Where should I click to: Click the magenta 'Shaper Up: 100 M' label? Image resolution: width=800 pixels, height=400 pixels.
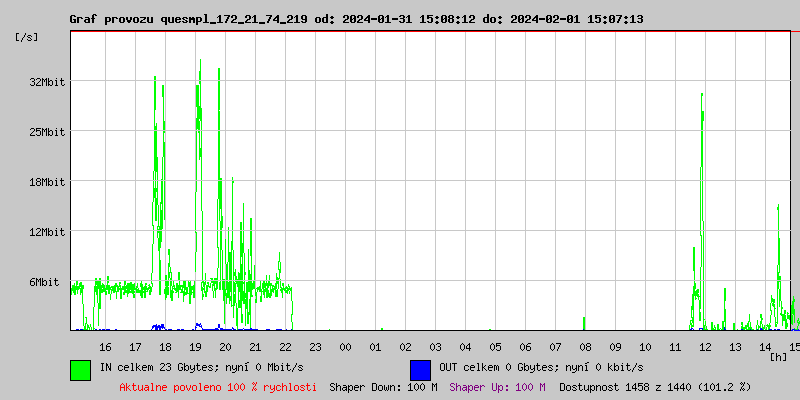497,387
